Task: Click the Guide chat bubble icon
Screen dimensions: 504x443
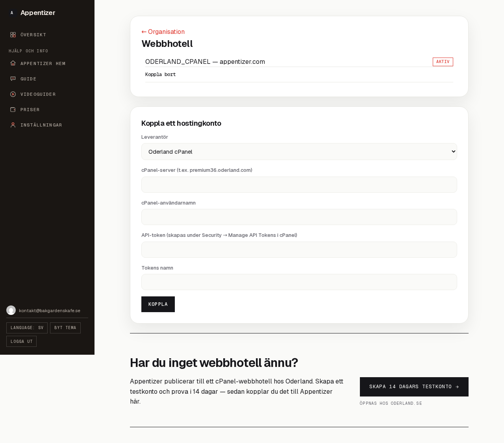Action: point(13,78)
